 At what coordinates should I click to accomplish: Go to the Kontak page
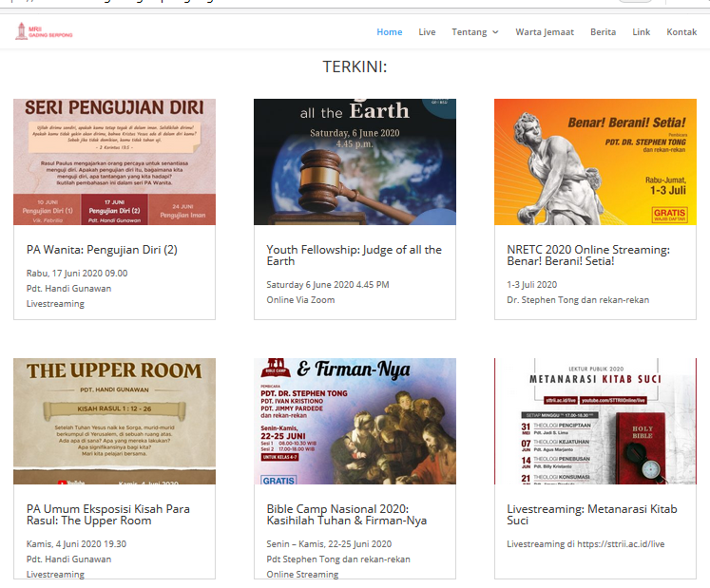click(x=681, y=32)
